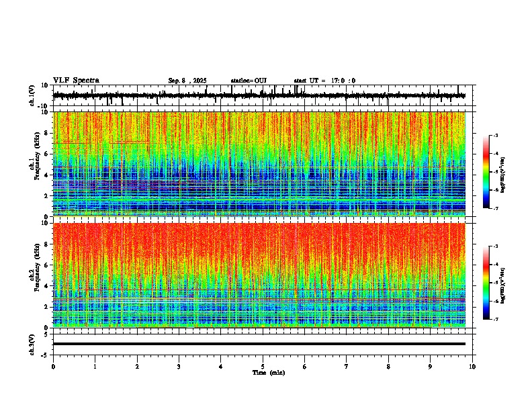Image resolution: width=532 pixels, height=411 pixels.
Task: Click time axis tick label "10"
Action: 472,367
